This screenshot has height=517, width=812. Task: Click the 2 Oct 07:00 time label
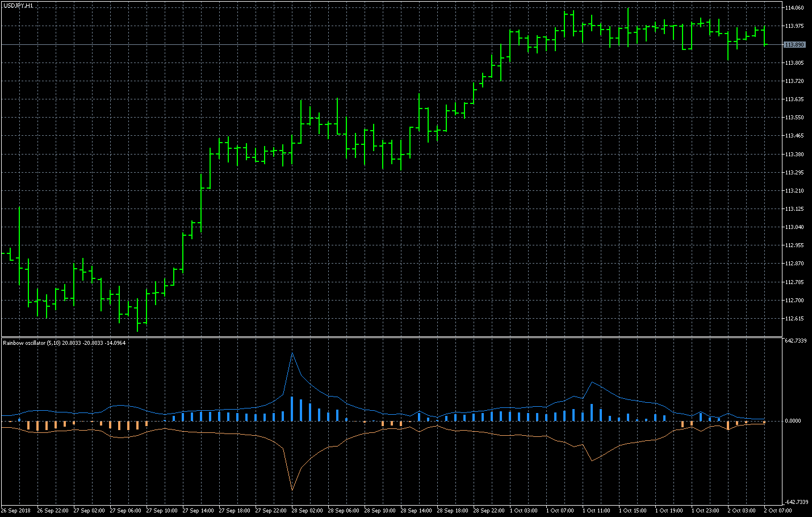coord(778,511)
